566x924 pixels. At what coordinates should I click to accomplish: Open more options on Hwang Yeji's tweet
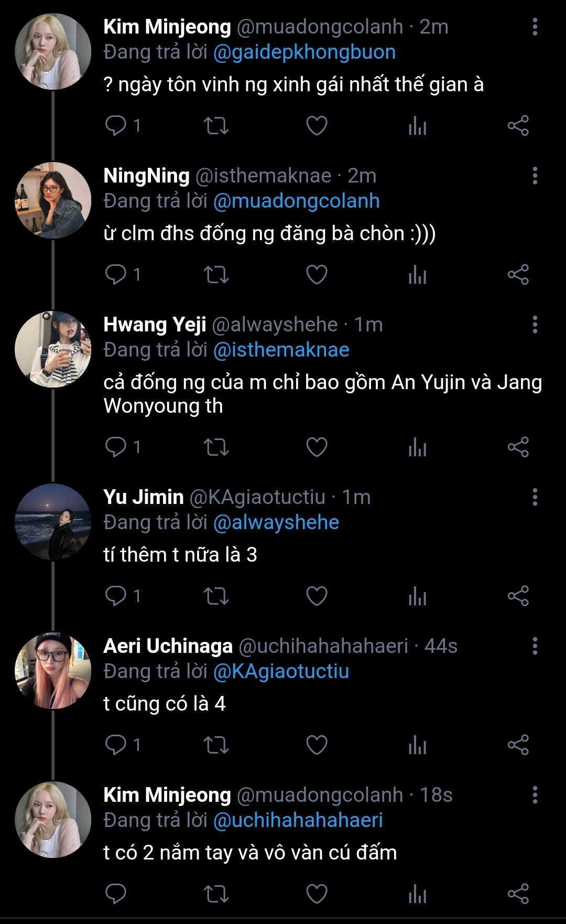click(535, 325)
